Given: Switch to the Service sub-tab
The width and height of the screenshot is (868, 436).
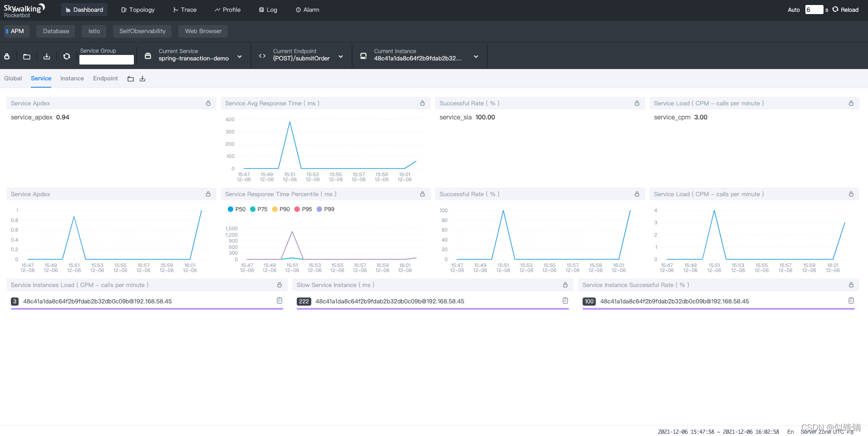Looking at the screenshot, I should (41, 78).
